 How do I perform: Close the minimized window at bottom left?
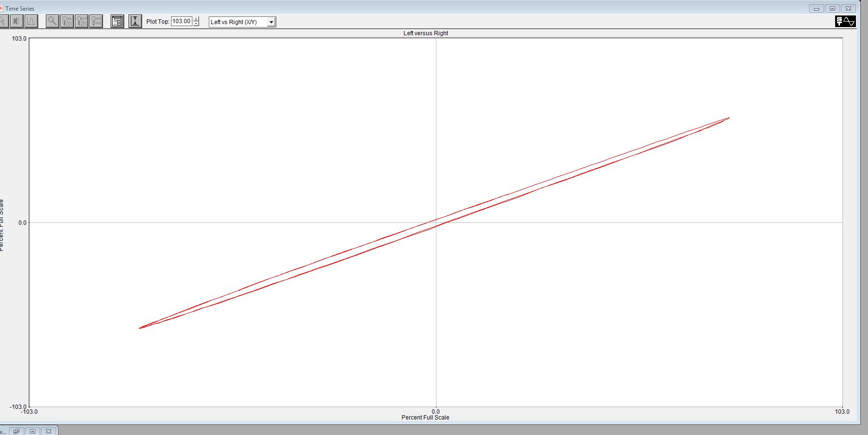point(48,431)
